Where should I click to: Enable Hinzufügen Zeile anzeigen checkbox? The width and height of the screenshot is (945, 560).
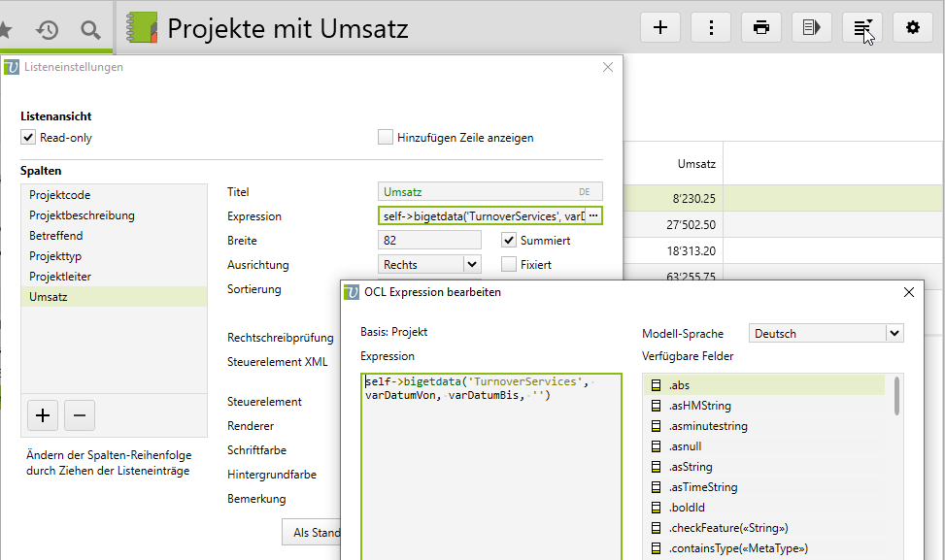[386, 138]
